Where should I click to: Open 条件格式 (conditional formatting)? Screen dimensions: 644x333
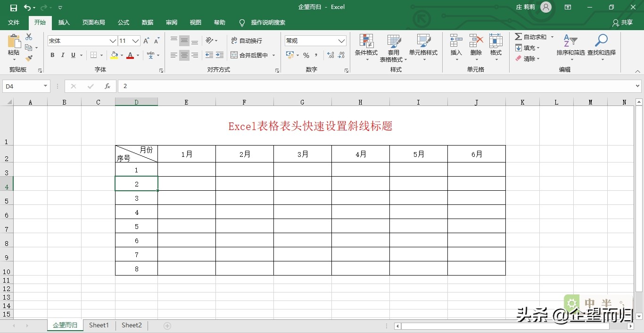click(x=366, y=48)
